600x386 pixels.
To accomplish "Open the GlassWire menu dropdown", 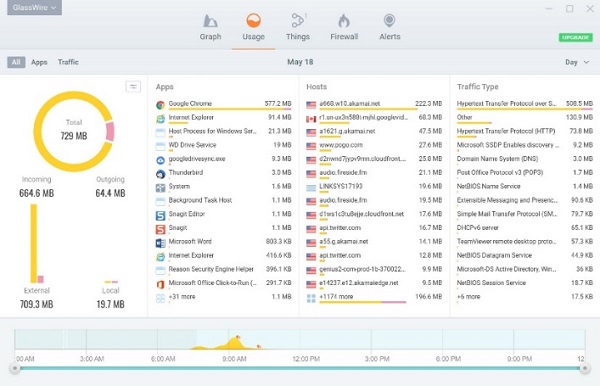I will point(34,7).
